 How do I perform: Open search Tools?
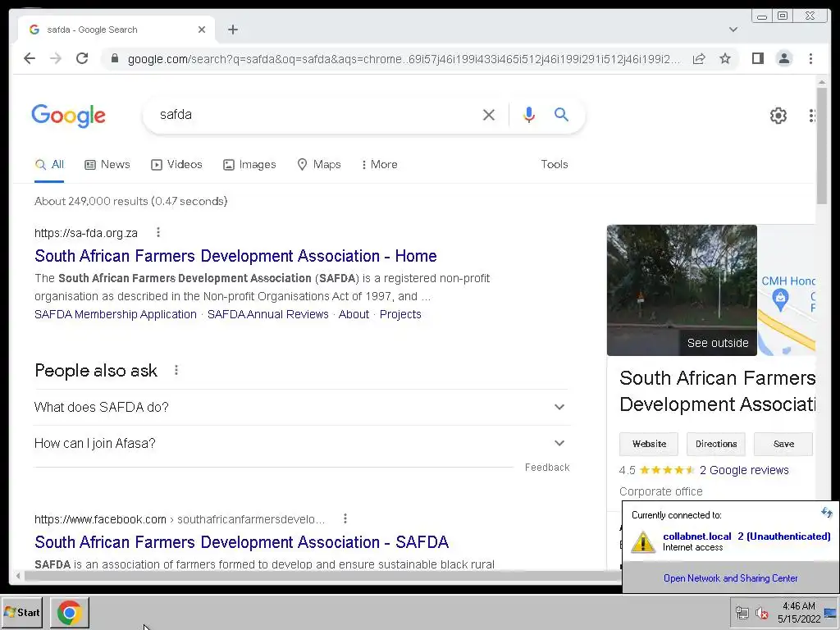[554, 164]
